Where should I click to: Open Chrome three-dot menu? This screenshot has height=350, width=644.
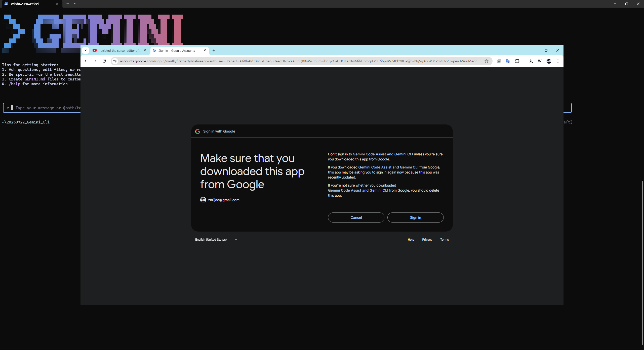coord(558,61)
